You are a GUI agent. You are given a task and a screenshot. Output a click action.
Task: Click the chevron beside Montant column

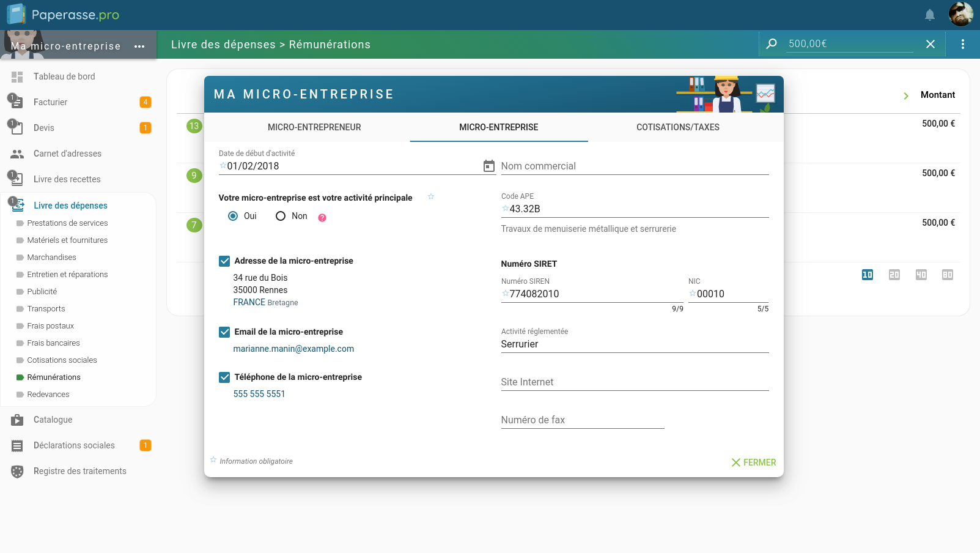pyautogui.click(x=905, y=95)
